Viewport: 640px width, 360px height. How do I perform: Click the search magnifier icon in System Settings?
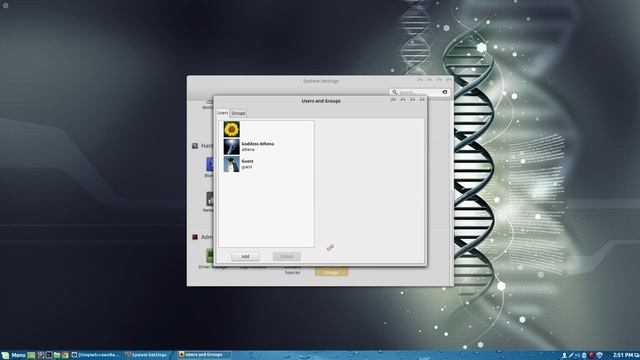pos(394,92)
